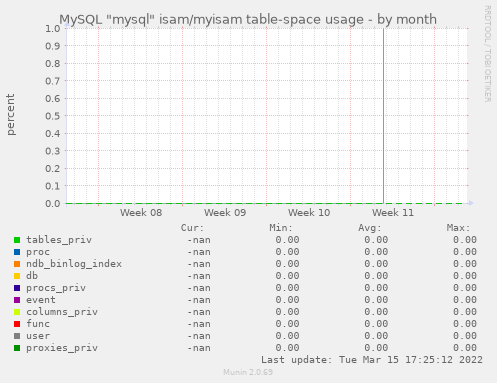Click the lime columns_priv legend swatch
497x383 pixels.
(x=17, y=312)
